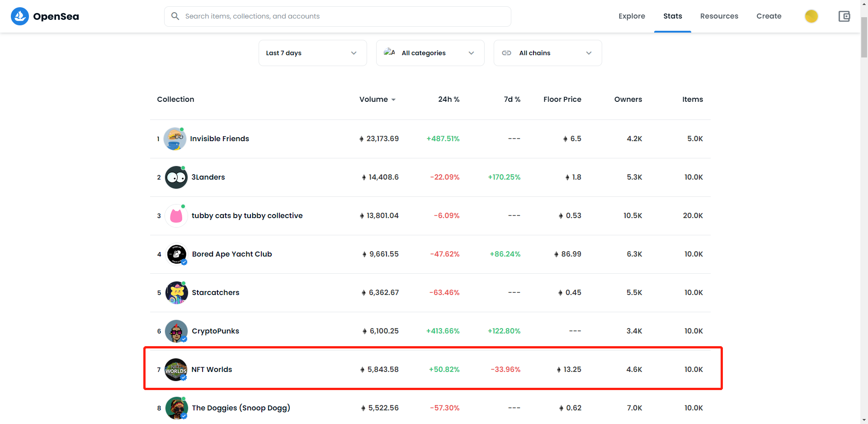Go to the Create page
Image resolution: width=868 pixels, height=424 pixels.
(769, 16)
